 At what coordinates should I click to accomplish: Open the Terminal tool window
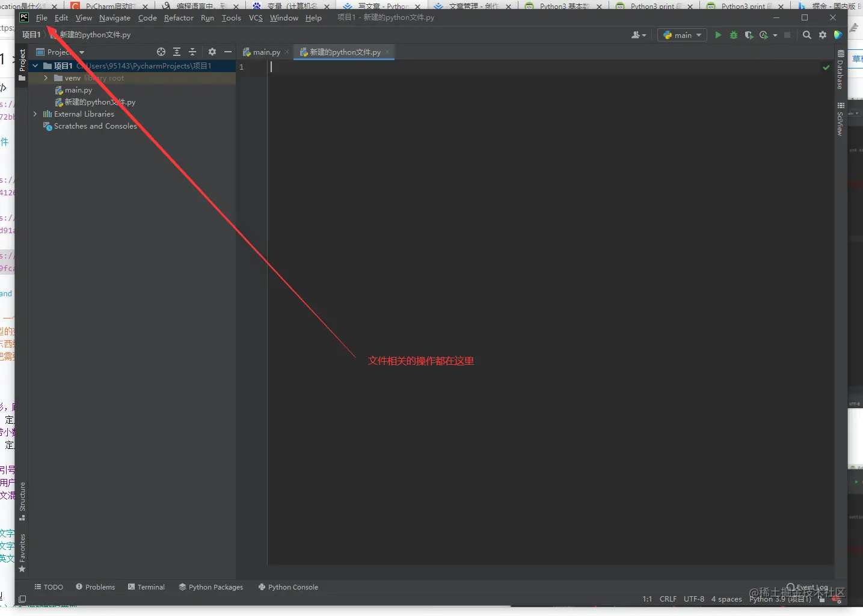coord(146,587)
